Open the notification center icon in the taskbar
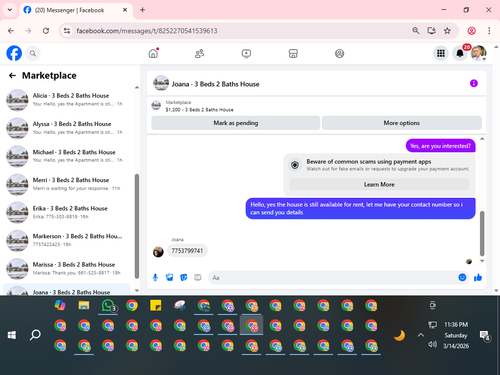500x375 pixels. (484, 335)
